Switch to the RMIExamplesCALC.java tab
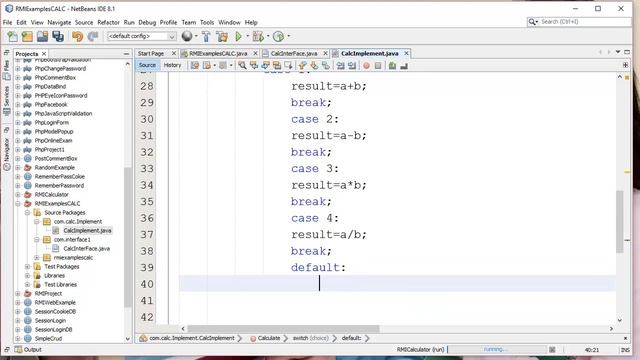This screenshot has height=360, width=640. [218, 53]
